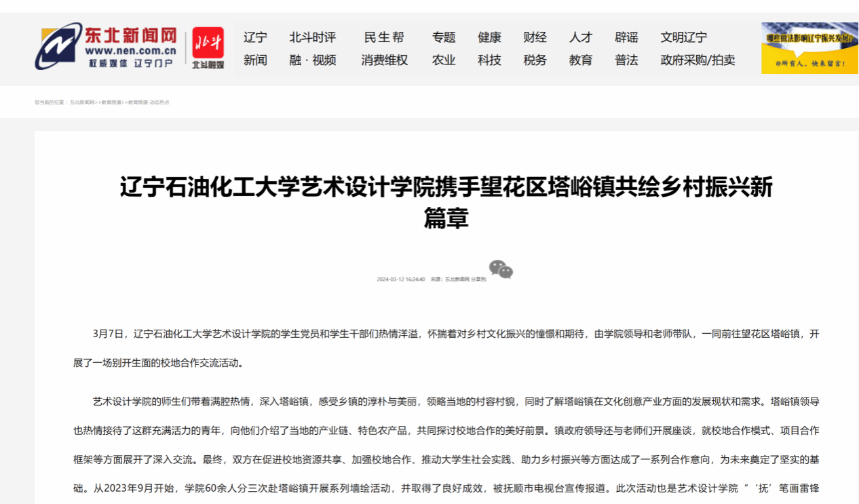Click the 东北新闻网 site logo

107,46
